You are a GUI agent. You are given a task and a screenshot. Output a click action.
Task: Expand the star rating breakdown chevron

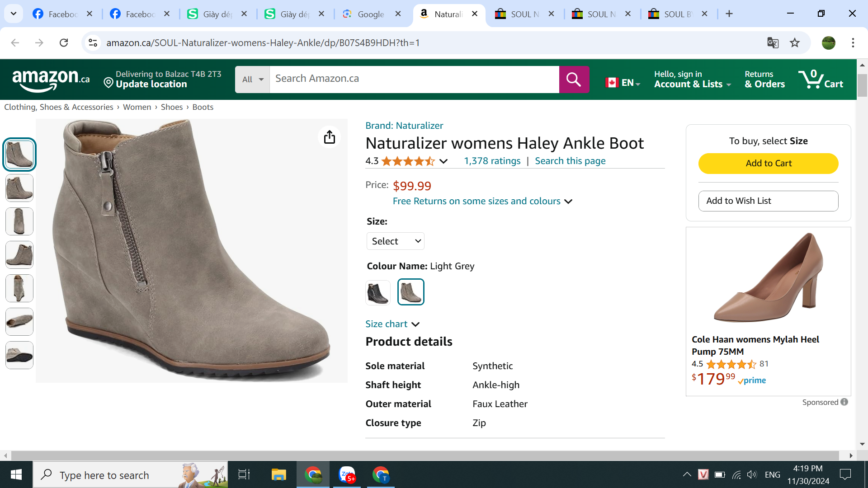(443, 161)
